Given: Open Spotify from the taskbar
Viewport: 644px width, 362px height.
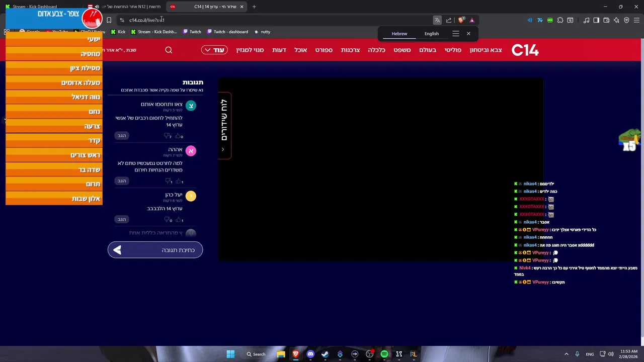Looking at the screenshot, I should tap(384, 354).
